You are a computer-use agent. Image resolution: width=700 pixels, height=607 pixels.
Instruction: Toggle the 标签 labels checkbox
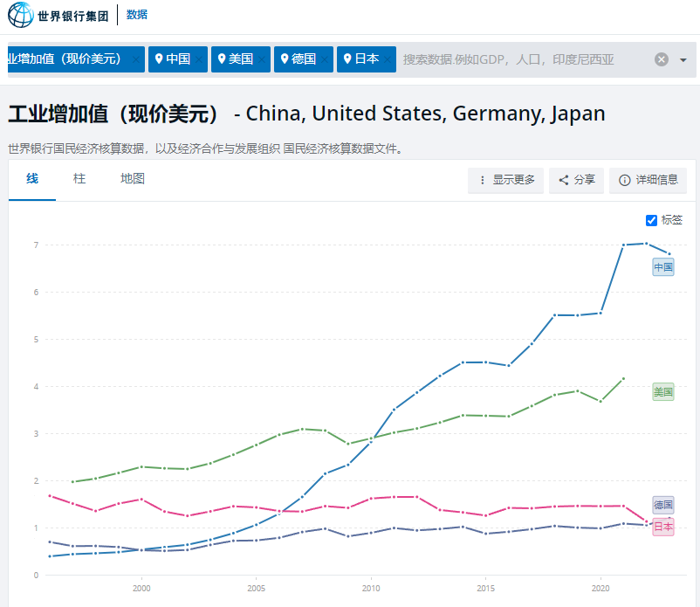(651, 220)
